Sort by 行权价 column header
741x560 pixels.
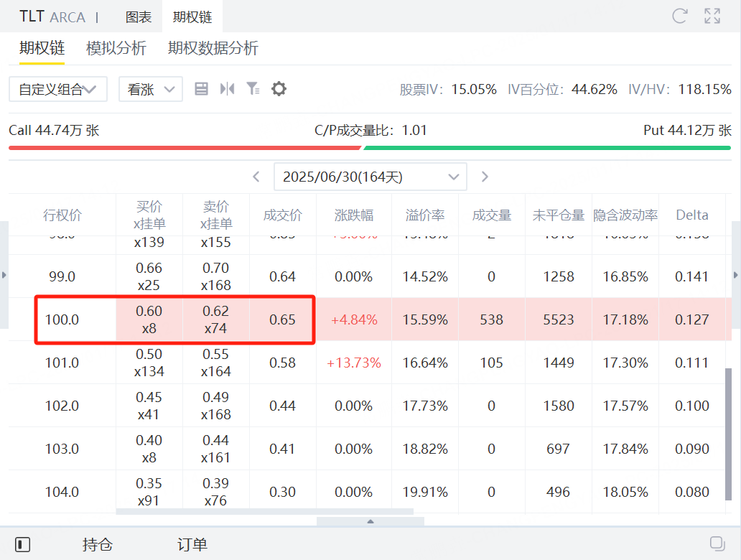(62, 215)
